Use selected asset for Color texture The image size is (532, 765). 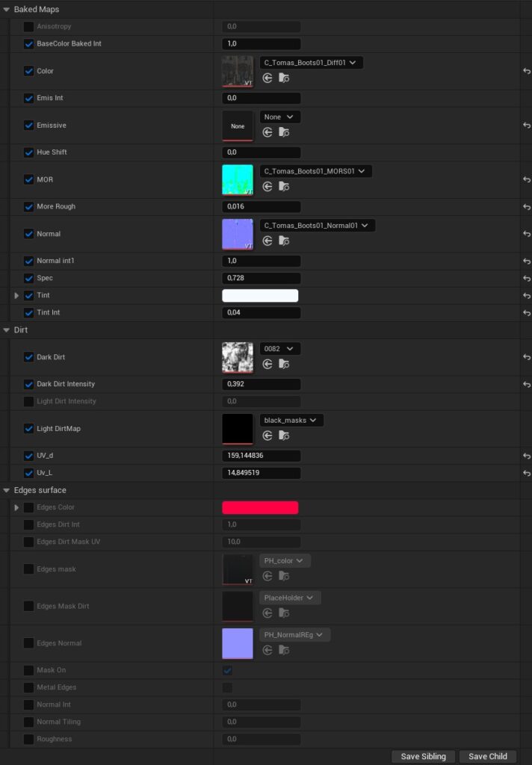coord(267,78)
